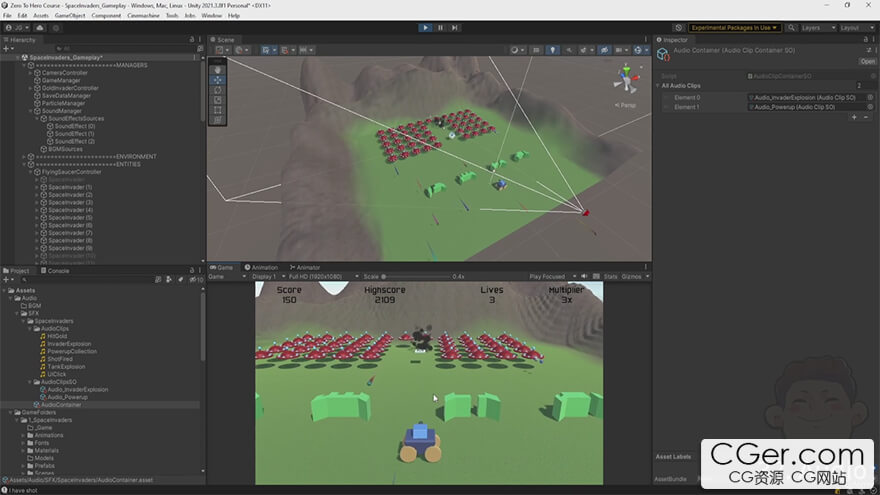Remove element with minus in All Audio Clips
The image size is (880, 495).
pos(866,117)
